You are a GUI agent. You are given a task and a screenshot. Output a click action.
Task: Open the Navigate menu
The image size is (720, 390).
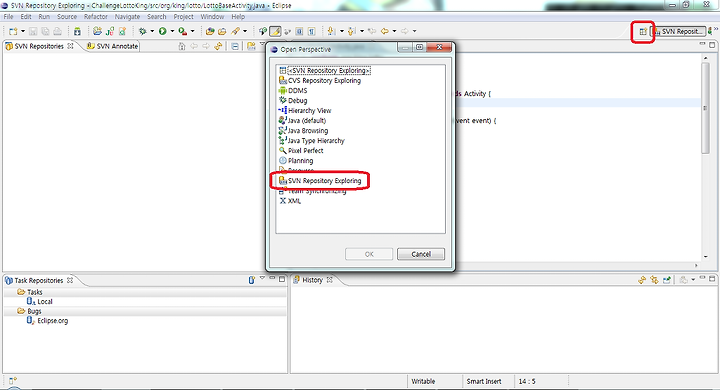coord(127,17)
